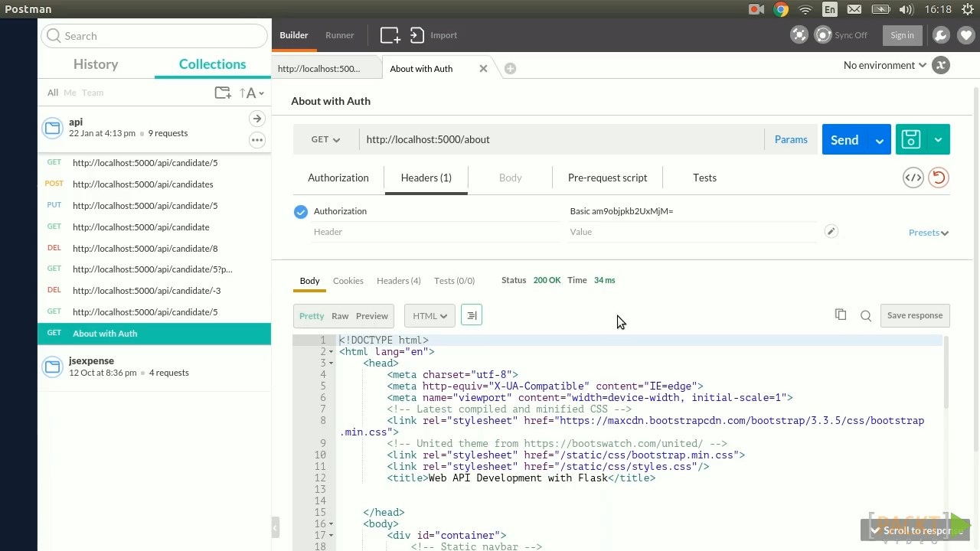Open the GET method dropdown
This screenshot has width=980, height=551.
(325, 139)
